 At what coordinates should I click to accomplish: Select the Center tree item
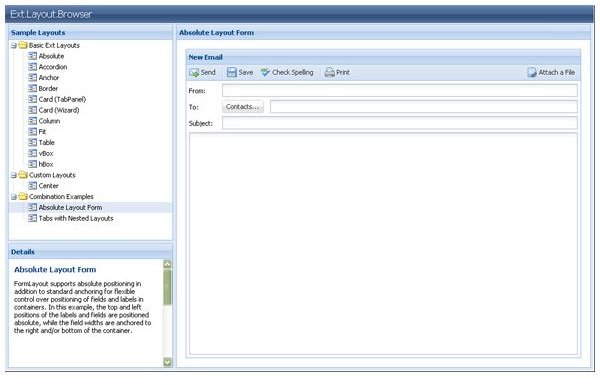pos(48,186)
